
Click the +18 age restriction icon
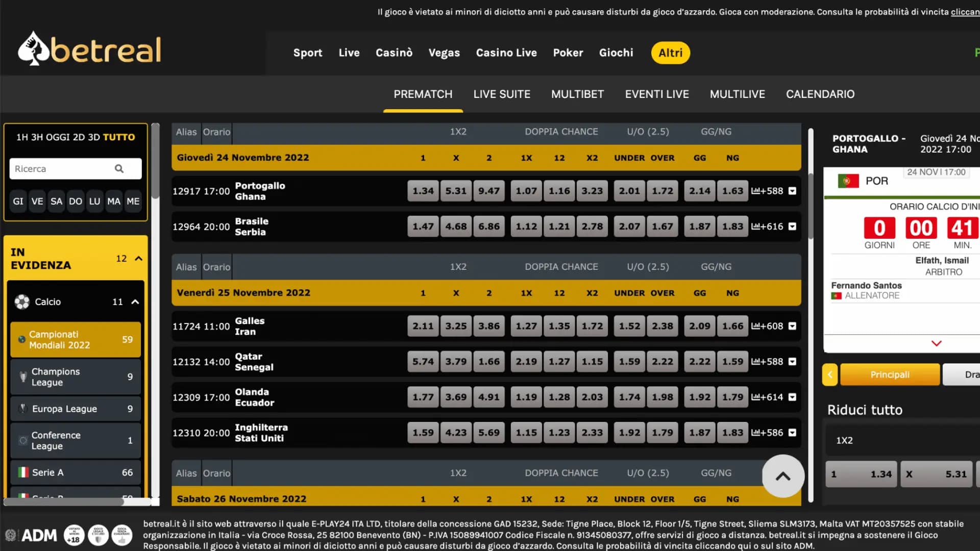point(73,535)
